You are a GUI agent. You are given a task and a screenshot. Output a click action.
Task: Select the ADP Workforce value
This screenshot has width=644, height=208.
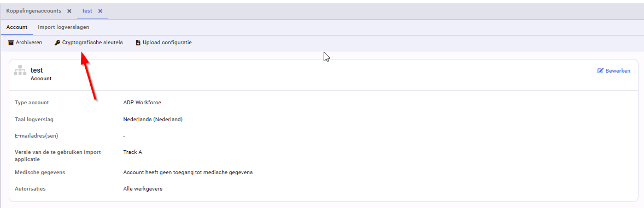142,103
